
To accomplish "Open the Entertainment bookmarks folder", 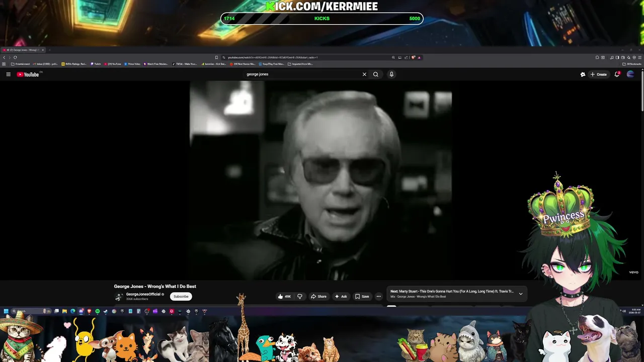I will point(20,64).
